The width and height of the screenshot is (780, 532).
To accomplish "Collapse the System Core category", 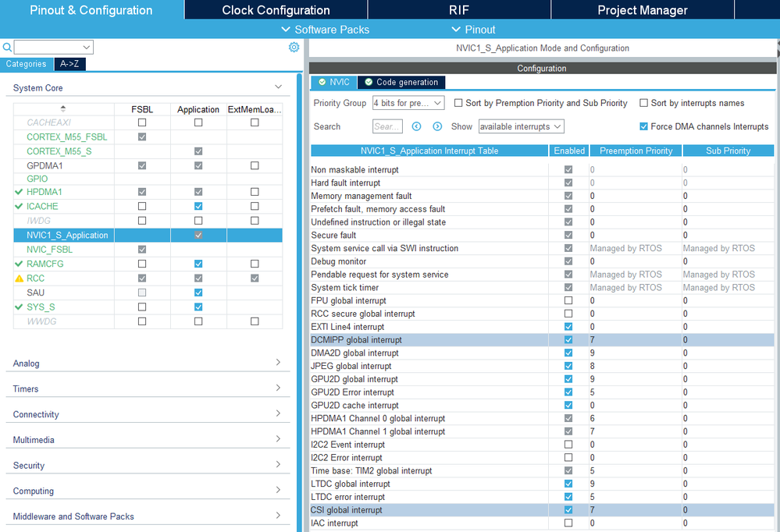I will click(x=279, y=87).
